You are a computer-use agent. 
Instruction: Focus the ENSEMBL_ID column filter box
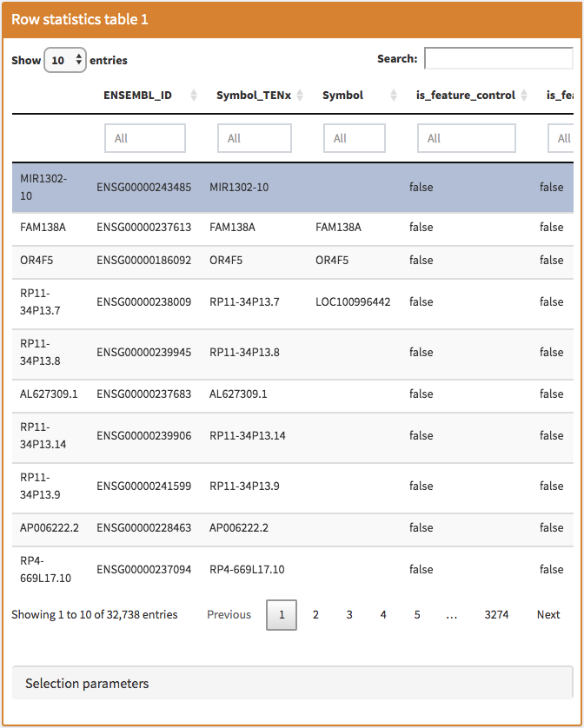point(145,138)
